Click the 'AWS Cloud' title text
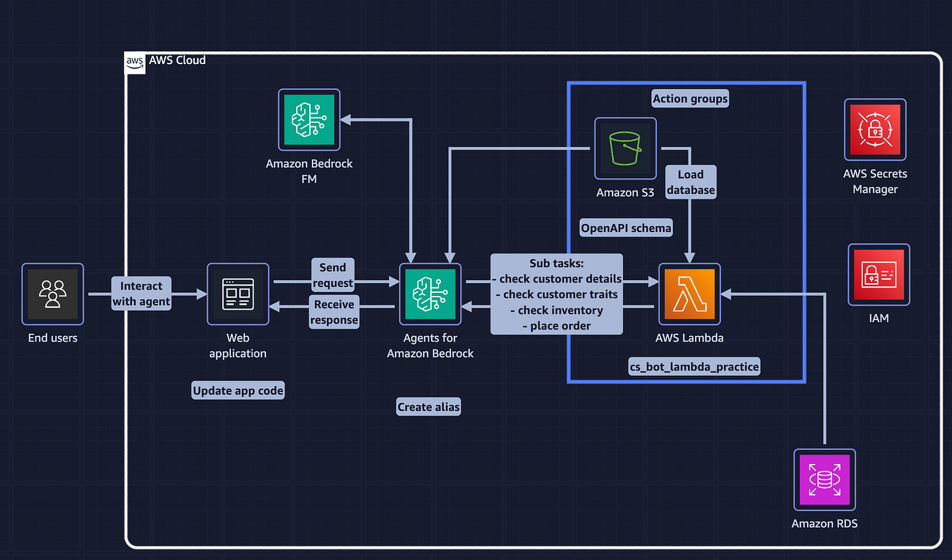 coord(177,60)
